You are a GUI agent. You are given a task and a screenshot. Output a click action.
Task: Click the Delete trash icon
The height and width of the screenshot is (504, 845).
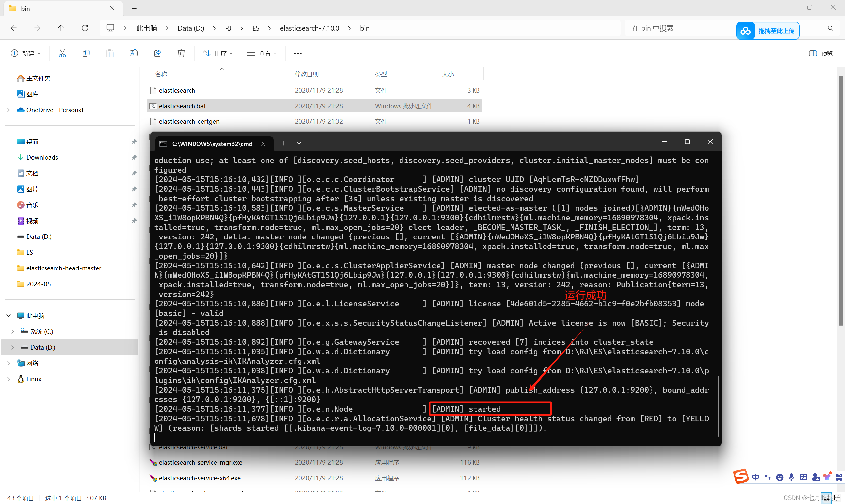point(181,53)
